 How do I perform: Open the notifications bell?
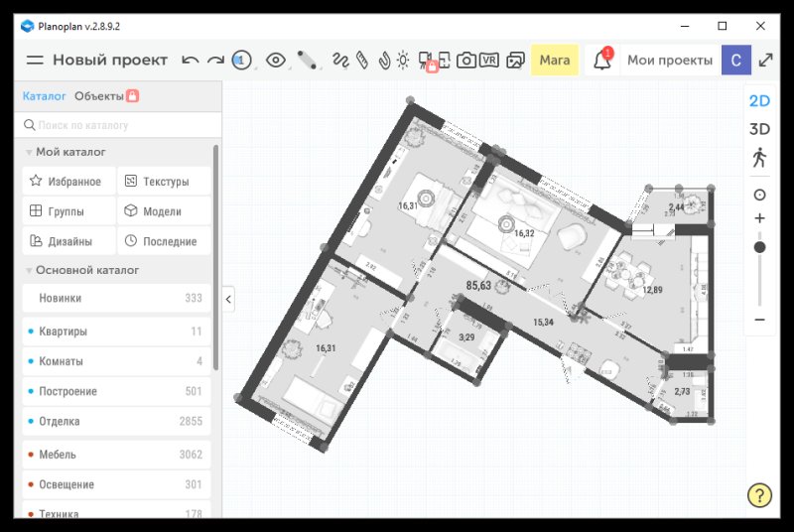point(602,61)
